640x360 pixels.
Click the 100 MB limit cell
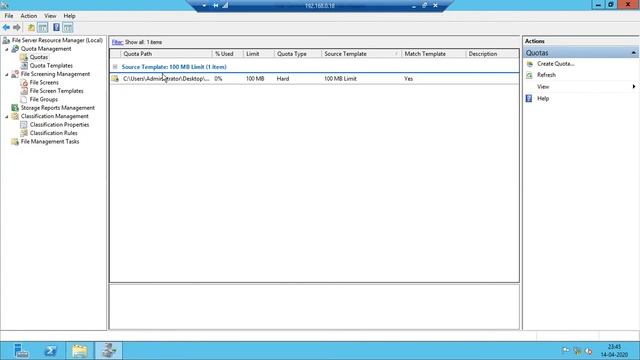[x=255, y=78]
